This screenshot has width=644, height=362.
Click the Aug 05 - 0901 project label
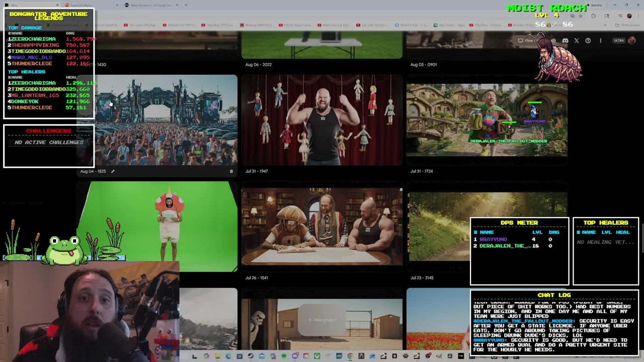pos(424,64)
